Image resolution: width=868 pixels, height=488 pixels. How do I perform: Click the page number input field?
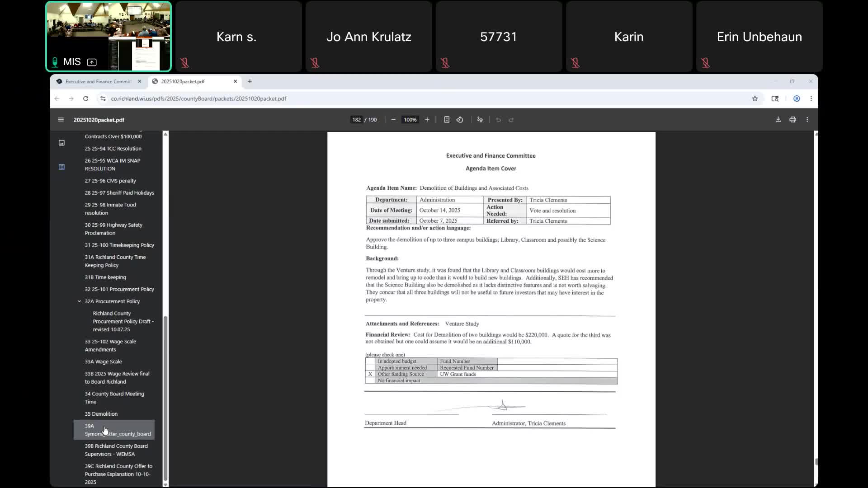pos(356,120)
